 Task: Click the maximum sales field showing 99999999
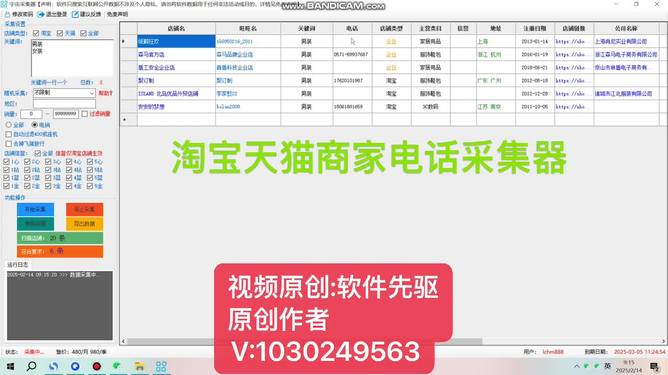click(x=66, y=114)
